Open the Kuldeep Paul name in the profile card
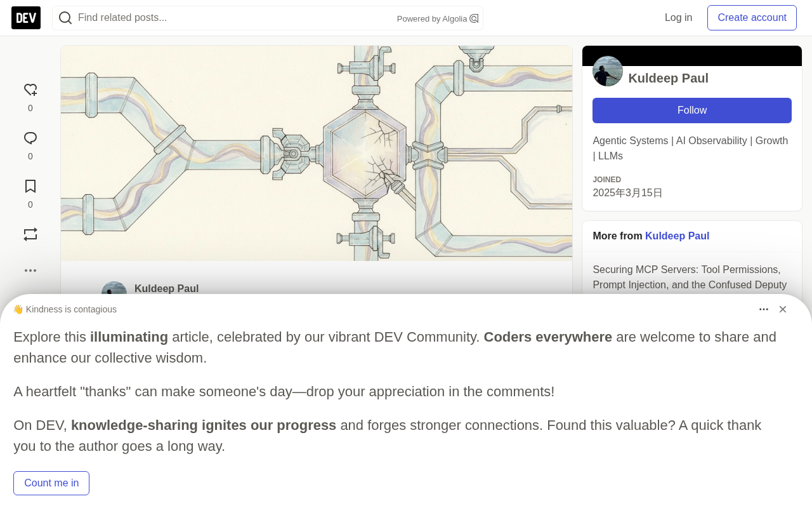 668,78
